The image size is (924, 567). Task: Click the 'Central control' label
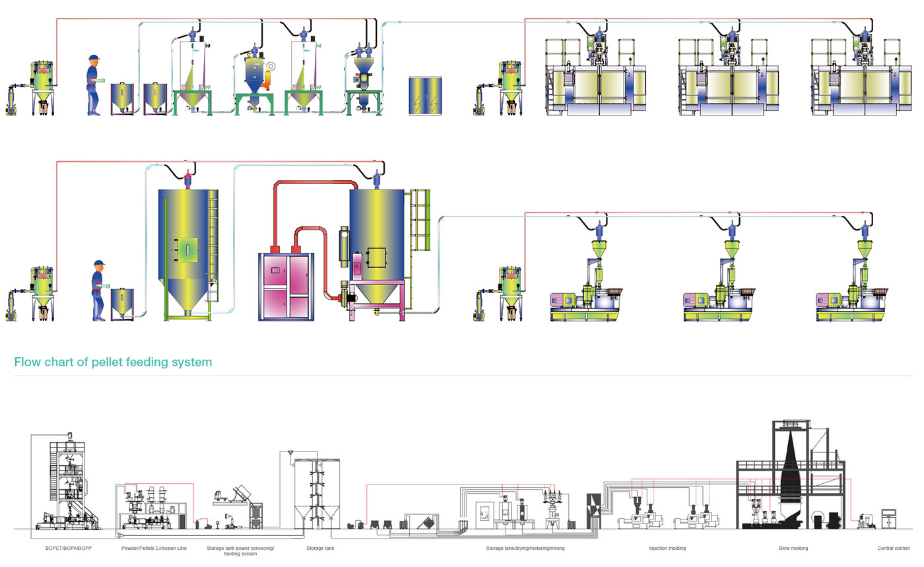(x=893, y=549)
